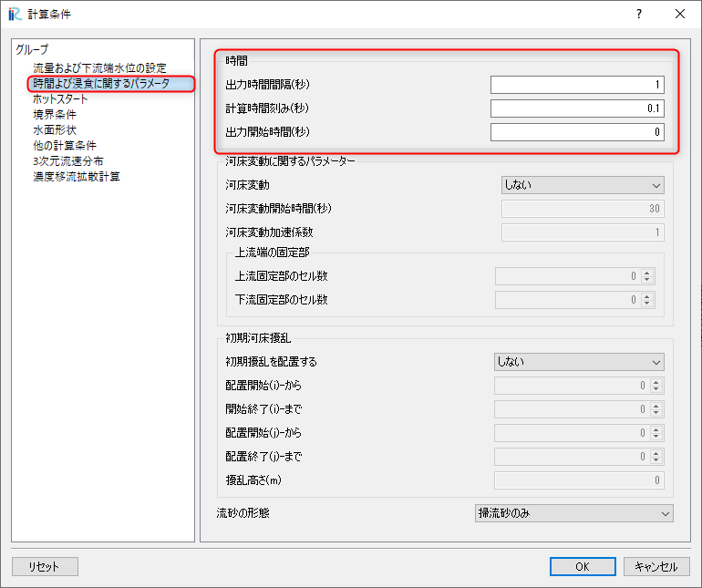Click the 出力開始時間(秒) input field

(576, 132)
